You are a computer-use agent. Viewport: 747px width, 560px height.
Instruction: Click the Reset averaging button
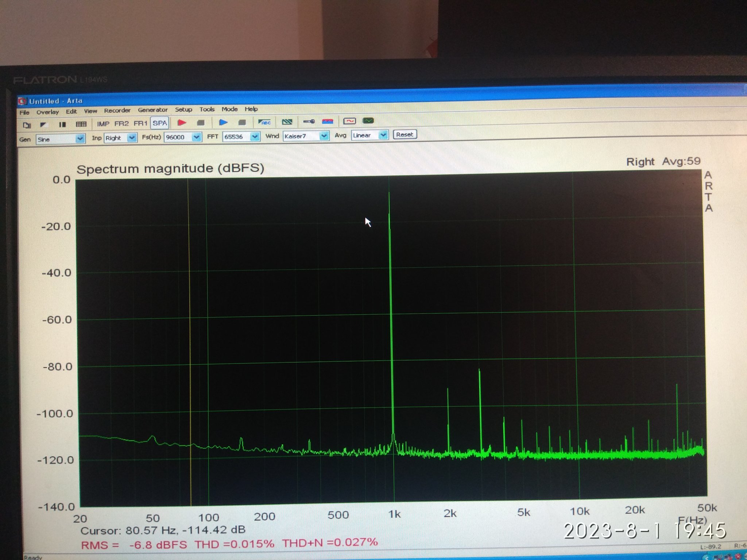pos(405,135)
